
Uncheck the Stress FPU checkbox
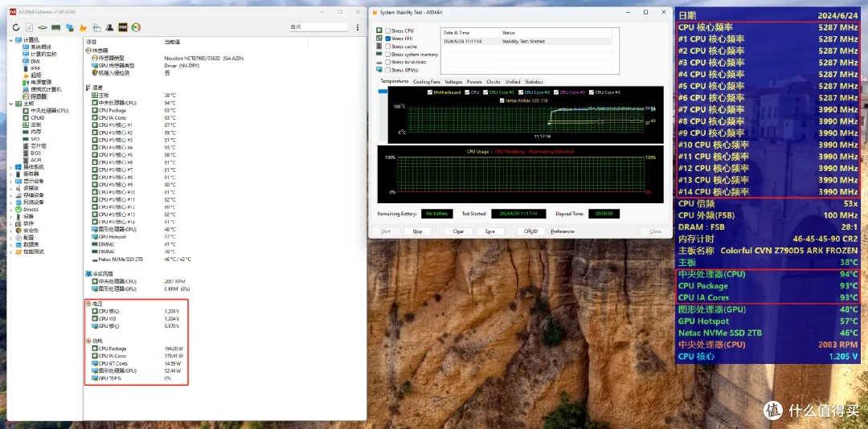point(388,39)
